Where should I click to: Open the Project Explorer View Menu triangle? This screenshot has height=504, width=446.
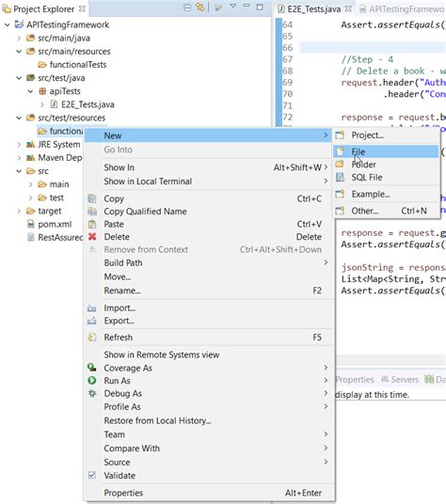point(233,6)
